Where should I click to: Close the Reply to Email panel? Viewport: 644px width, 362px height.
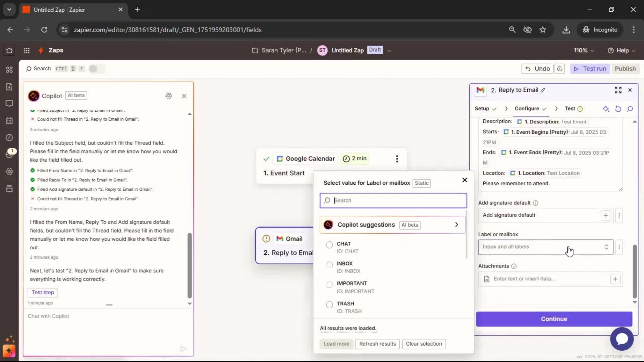click(x=630, y=90)
